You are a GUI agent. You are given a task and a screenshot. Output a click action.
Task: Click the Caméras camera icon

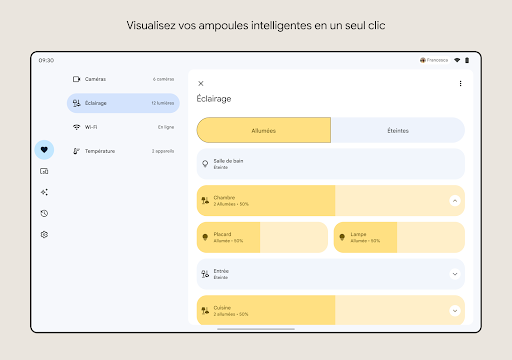click(76, 79)
